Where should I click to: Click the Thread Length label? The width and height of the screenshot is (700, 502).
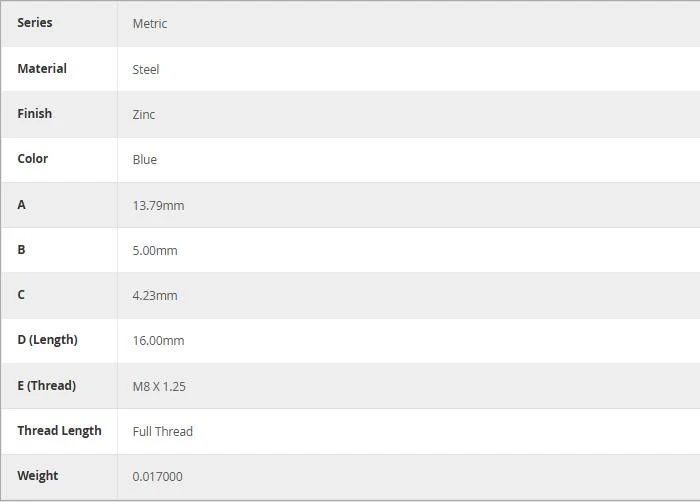59,431
